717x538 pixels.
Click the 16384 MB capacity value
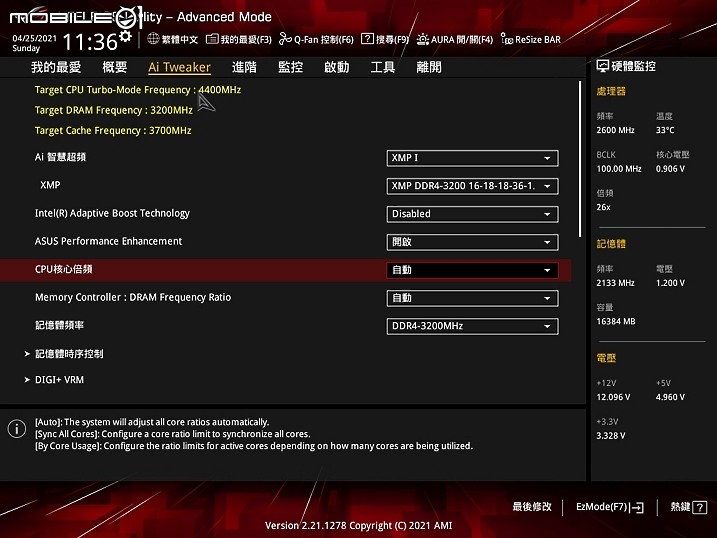[x=615, y=321]
